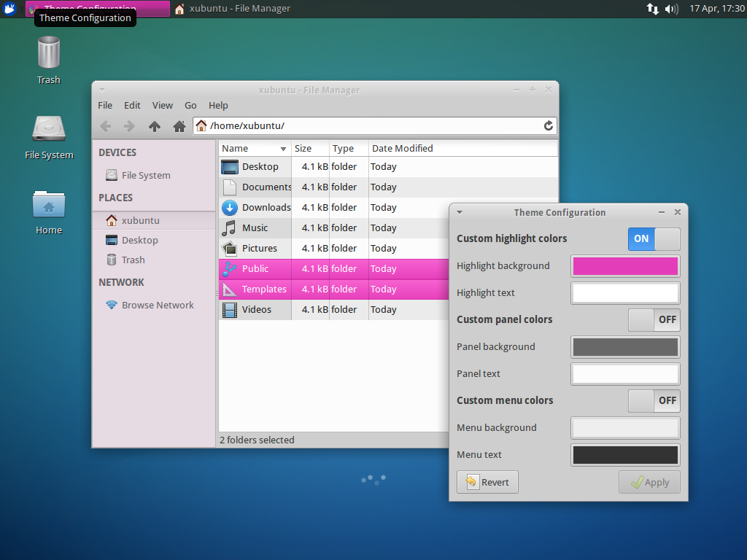Click the Apply button
Viewport: 747px width, 560px height.
649,482
